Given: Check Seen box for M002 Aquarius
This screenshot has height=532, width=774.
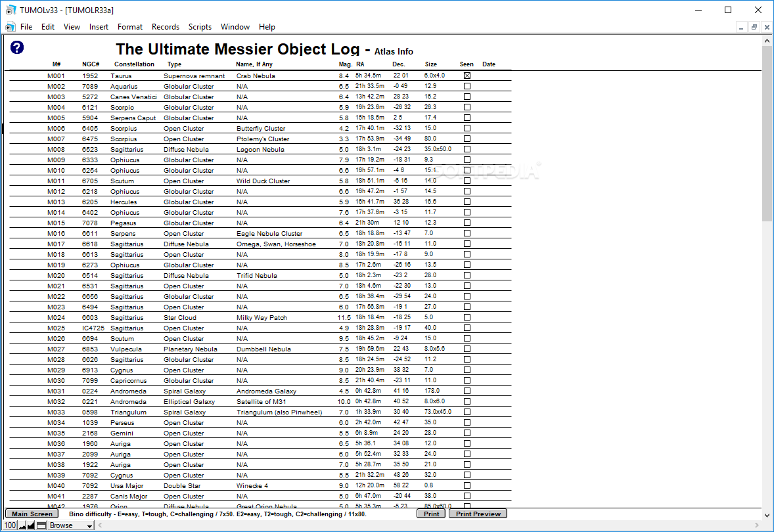Looking at the screenshot, I should click(x=467, y=86).
